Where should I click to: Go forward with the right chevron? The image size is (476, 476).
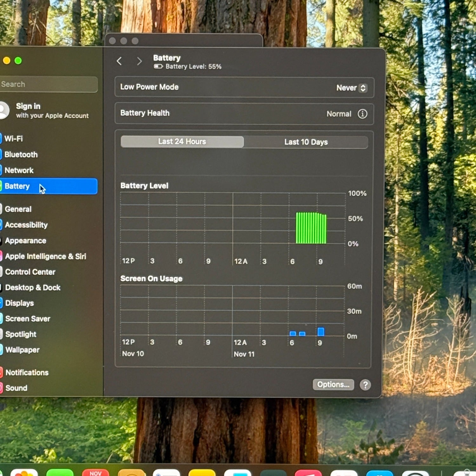[139, 61]
